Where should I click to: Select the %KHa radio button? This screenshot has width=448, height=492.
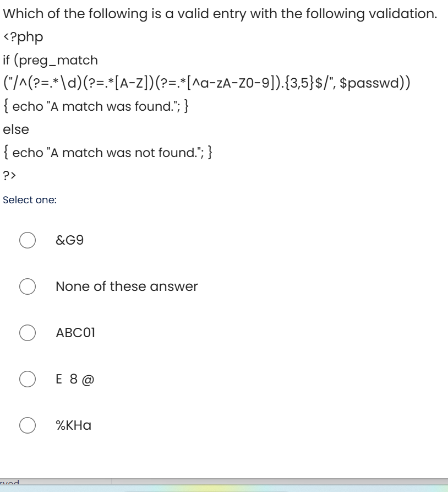coord(28,425)
